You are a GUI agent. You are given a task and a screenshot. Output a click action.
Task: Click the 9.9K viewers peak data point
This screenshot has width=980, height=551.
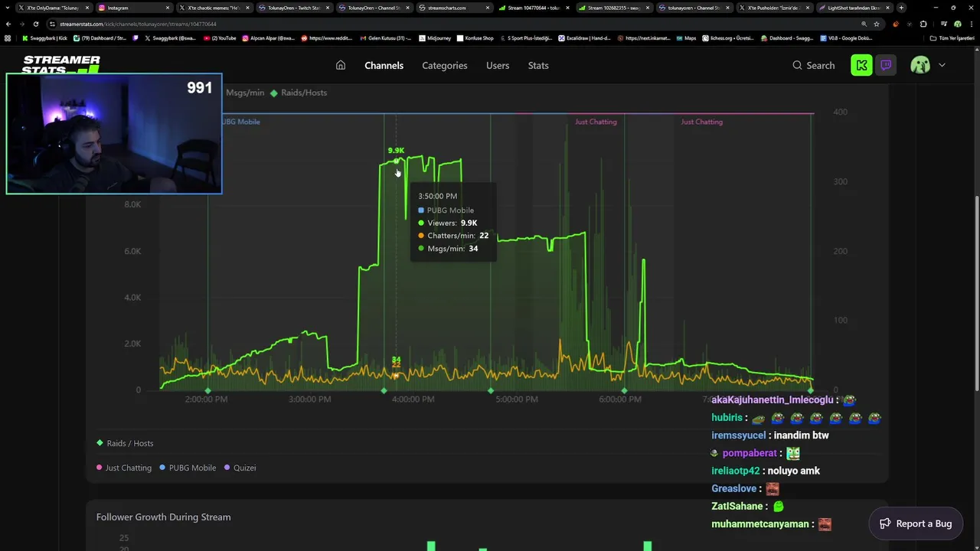click(396, 161)
